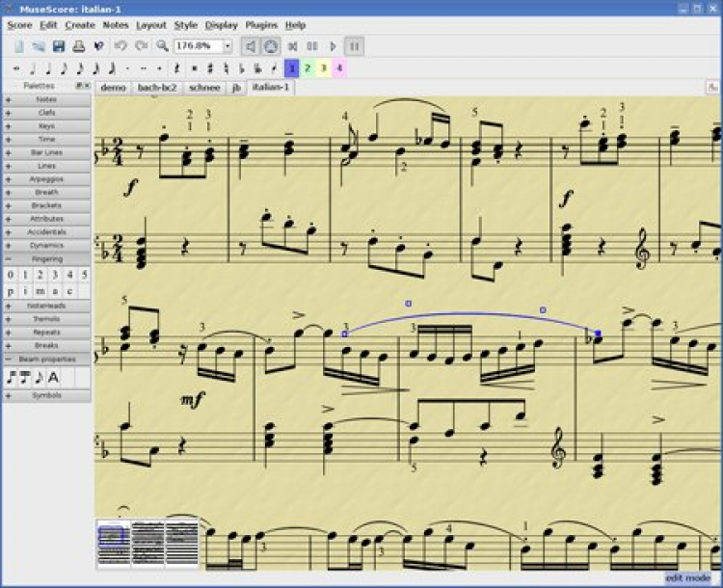The height and width of the screenshot is (588, 723).
Task: Toggle the single augmentation dot
Action: [127, 68]
